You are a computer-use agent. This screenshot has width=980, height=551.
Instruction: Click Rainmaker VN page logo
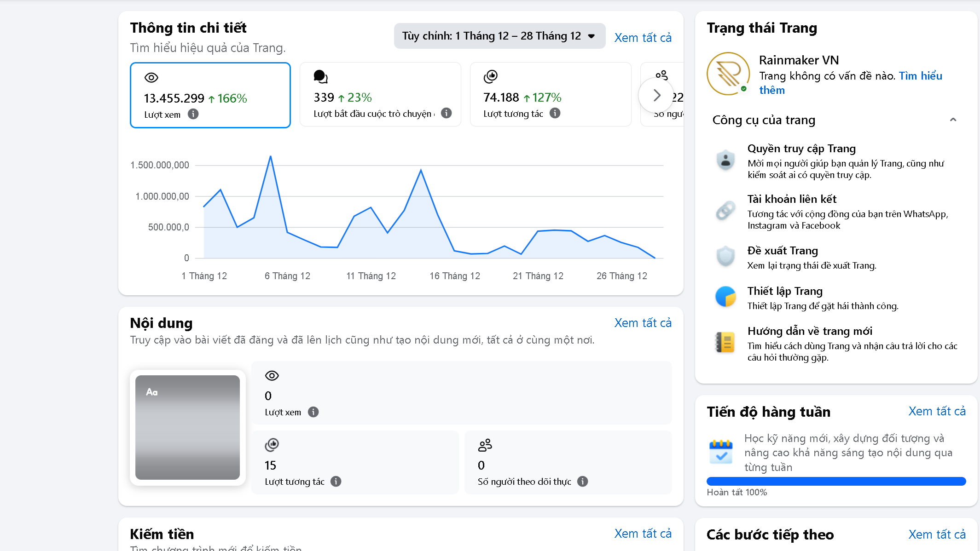[728, 74]
